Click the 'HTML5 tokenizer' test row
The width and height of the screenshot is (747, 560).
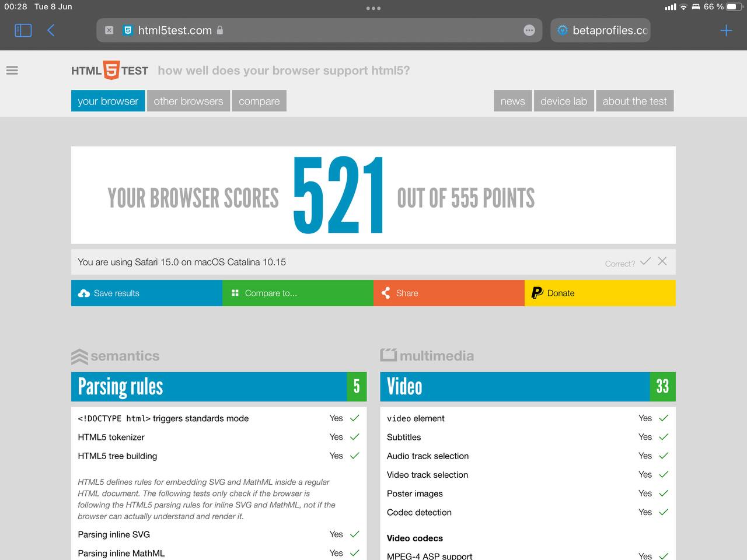pyautogui.click(x=219, y=437)
